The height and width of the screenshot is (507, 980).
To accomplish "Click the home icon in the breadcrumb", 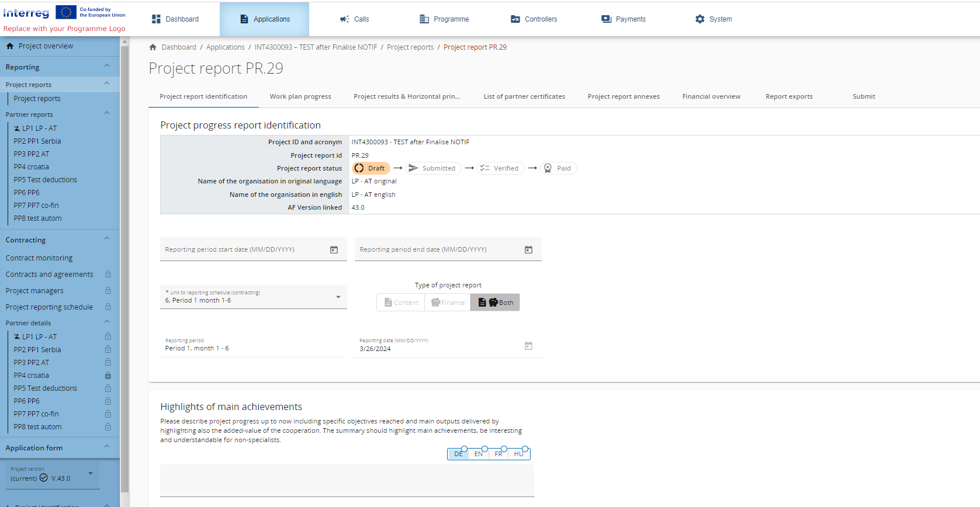I will tap(153, 47).
